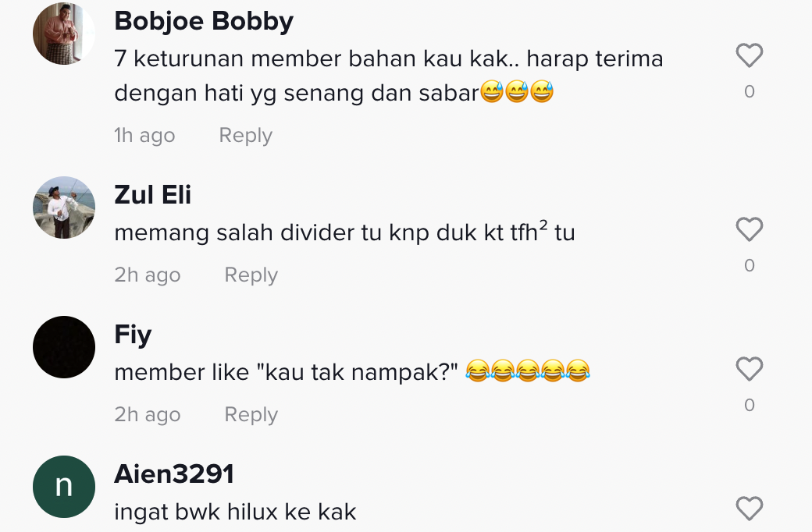The width and height of the screenshot is (812, 532).
Task: Select comment text 'ingat bwk hilux ke kak'
Action: point(235,512)
